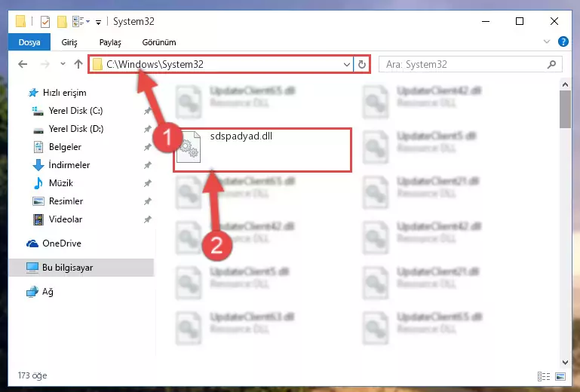Switch to the Giriş tab
This screenshot has width=580, height=392.
pos(69,42)
